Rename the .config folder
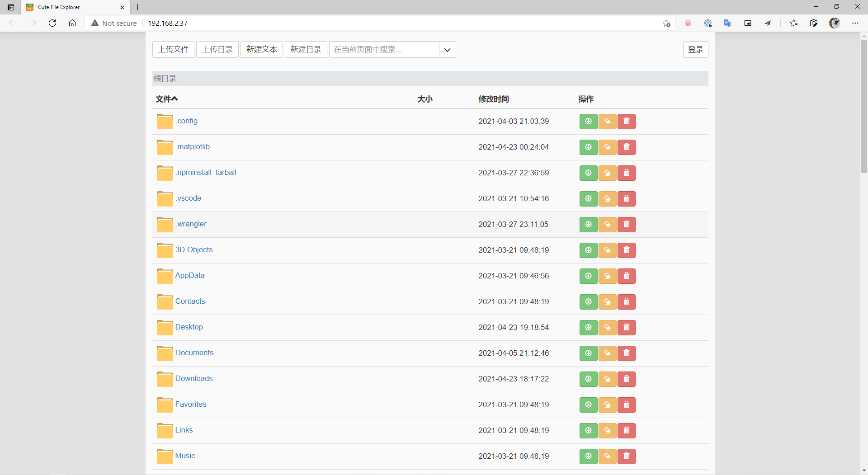868x475 pixels. pos(607,121)
